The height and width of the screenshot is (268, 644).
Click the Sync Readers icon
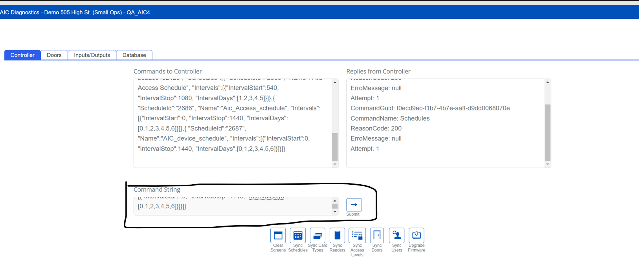point(337,236)
